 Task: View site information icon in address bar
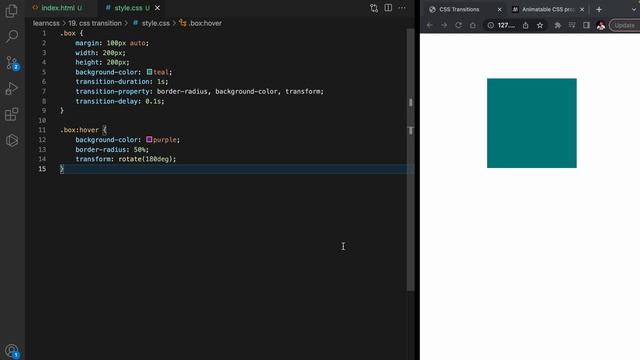pyautogui.click(x=491, y=25)
